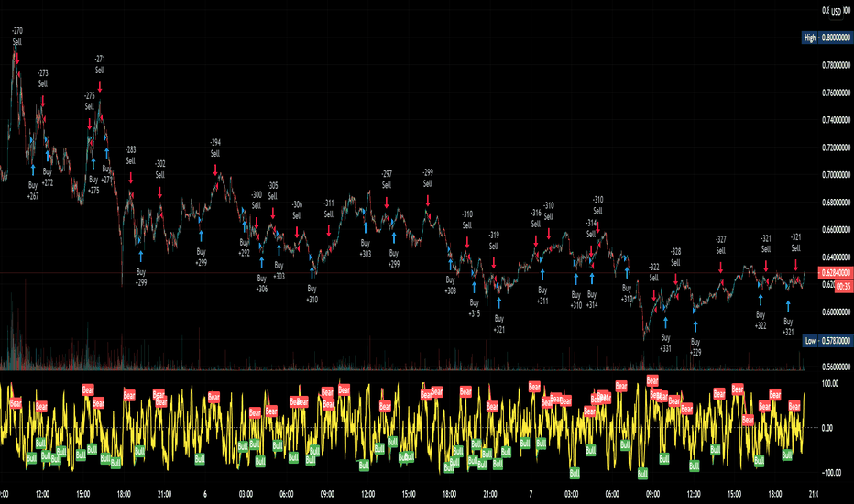Click the 0.68000000 price axis value
Image resolution: width=854 pixels, height=504 pixels.
click(836, 203)
